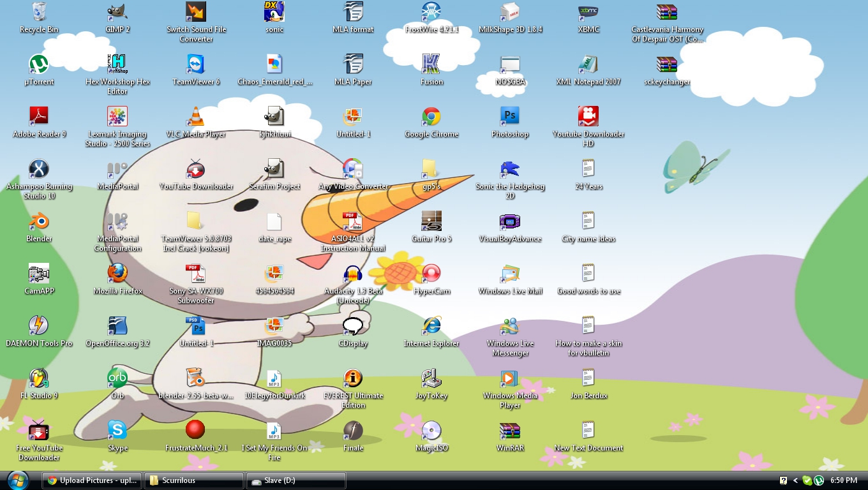Launch the Finale music notation icon
This screenshot has height=490, width=868.
click(353, 430)
